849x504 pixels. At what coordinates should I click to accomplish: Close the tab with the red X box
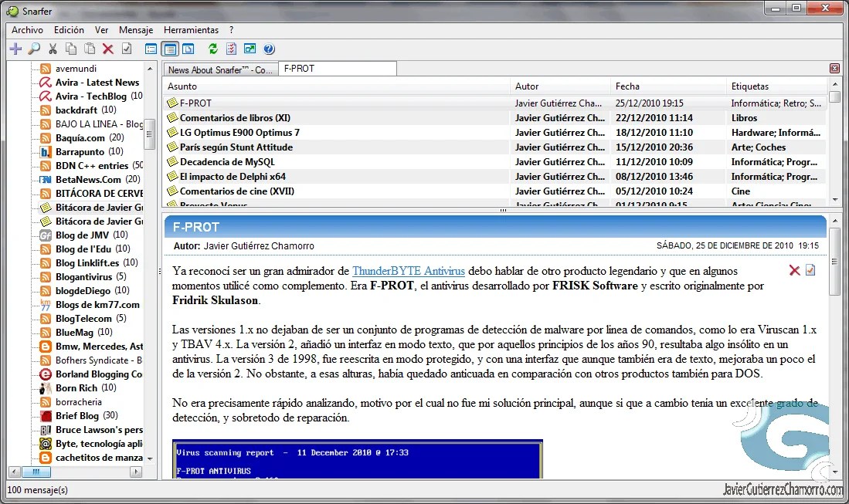pyautogui.click(x=834, y=68)
